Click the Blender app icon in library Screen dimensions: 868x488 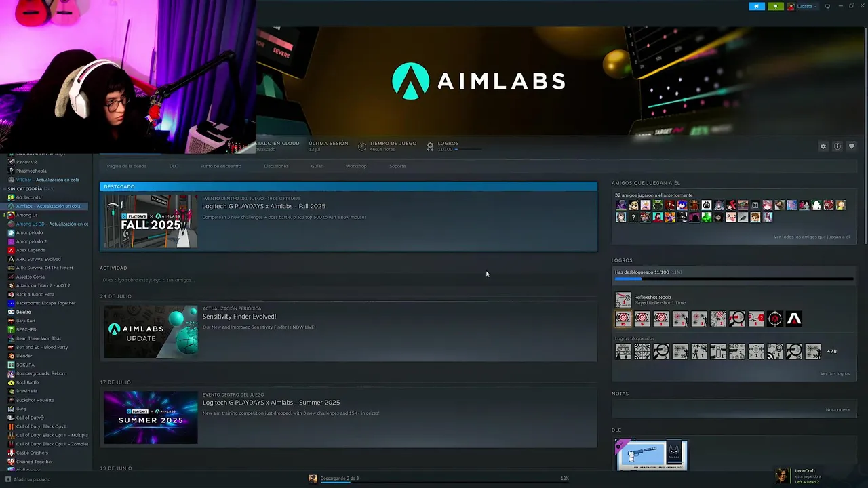(x=11, y=356)
